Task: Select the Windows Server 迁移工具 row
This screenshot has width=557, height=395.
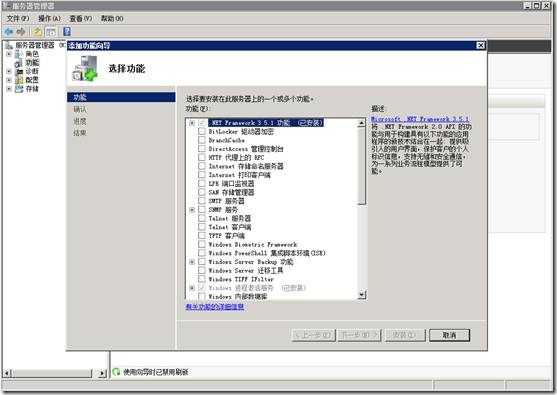Action: click(x=246, y=270)
